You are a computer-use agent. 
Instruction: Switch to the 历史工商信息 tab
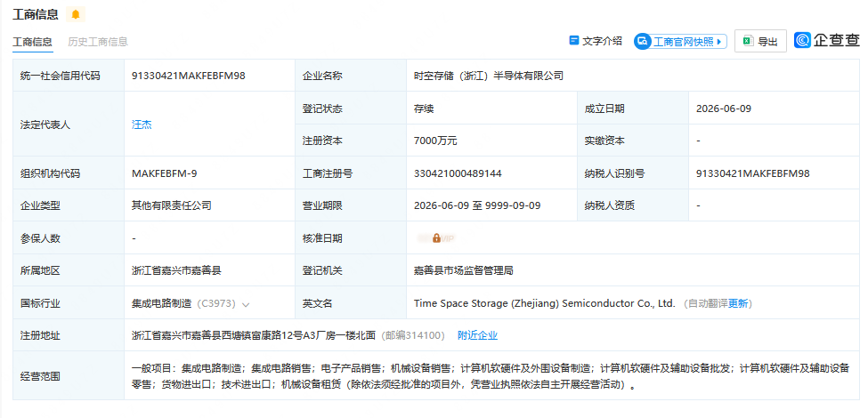98,42
